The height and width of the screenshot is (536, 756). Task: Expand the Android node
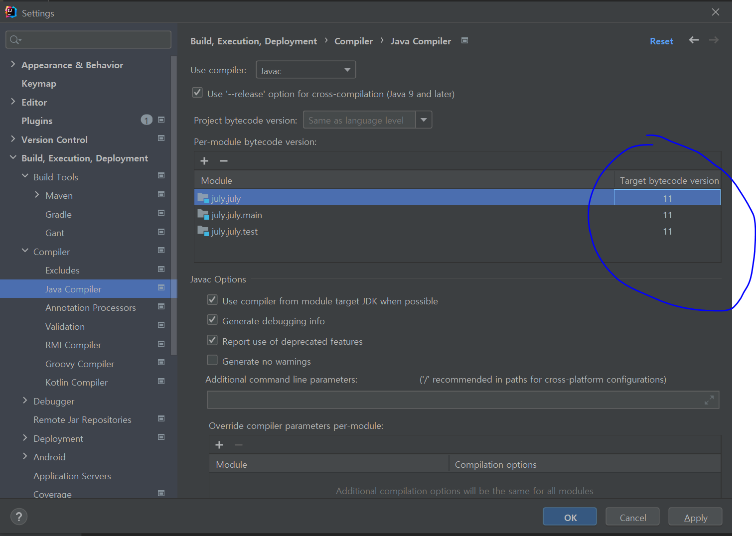[25, 456]
